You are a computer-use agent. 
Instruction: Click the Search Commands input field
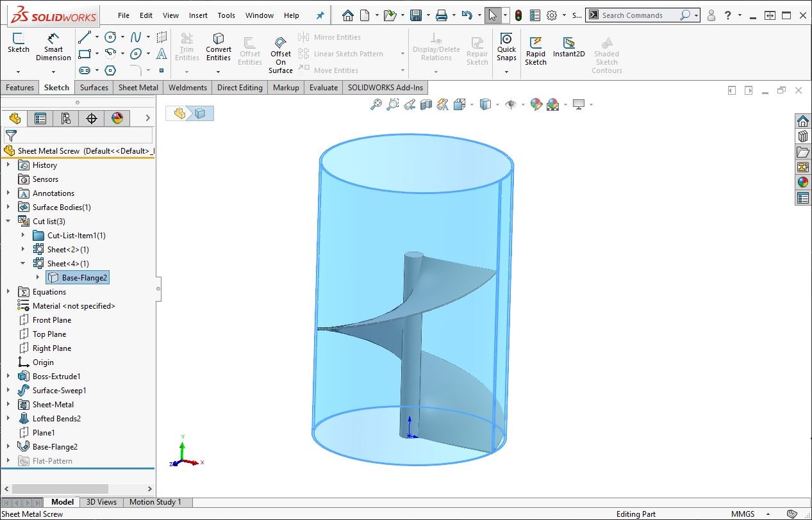(638, 15)
